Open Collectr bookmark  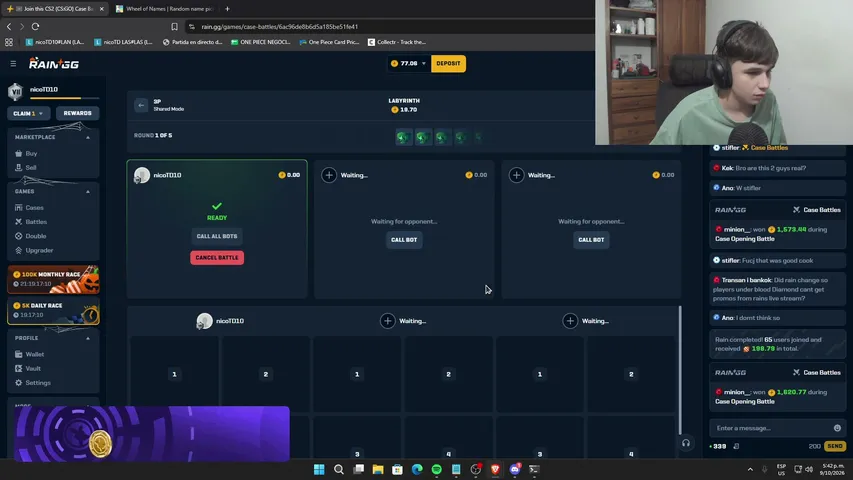397,42
